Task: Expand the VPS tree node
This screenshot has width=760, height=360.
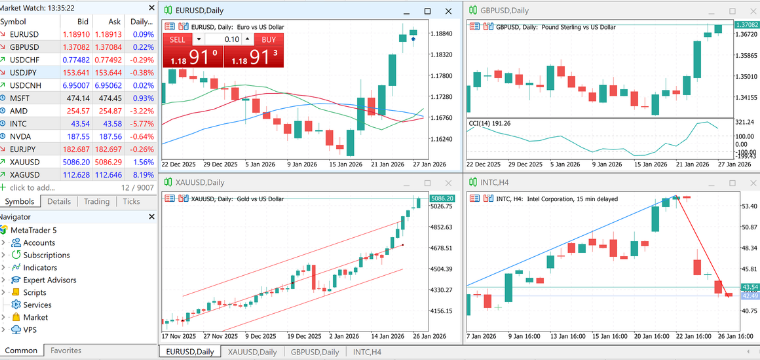Action: 3,330
